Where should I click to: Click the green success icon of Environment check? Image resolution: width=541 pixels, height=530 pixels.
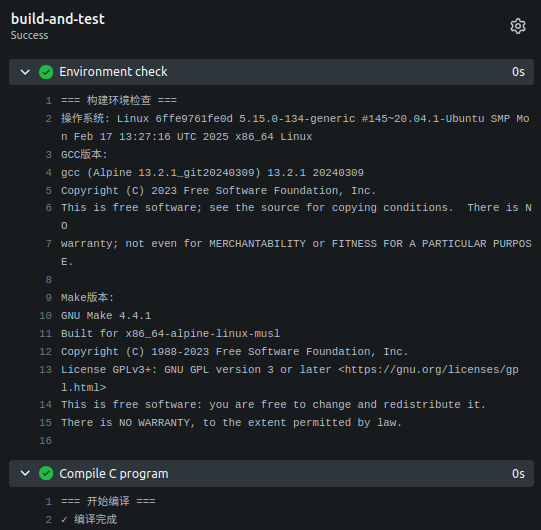46,72
